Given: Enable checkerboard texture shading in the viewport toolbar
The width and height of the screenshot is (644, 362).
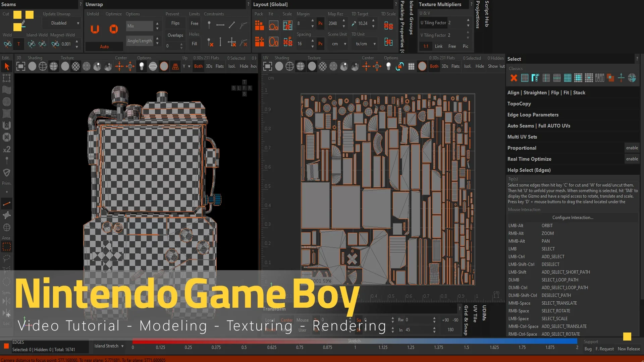Looking at the screenshot, I should point(76,66).
